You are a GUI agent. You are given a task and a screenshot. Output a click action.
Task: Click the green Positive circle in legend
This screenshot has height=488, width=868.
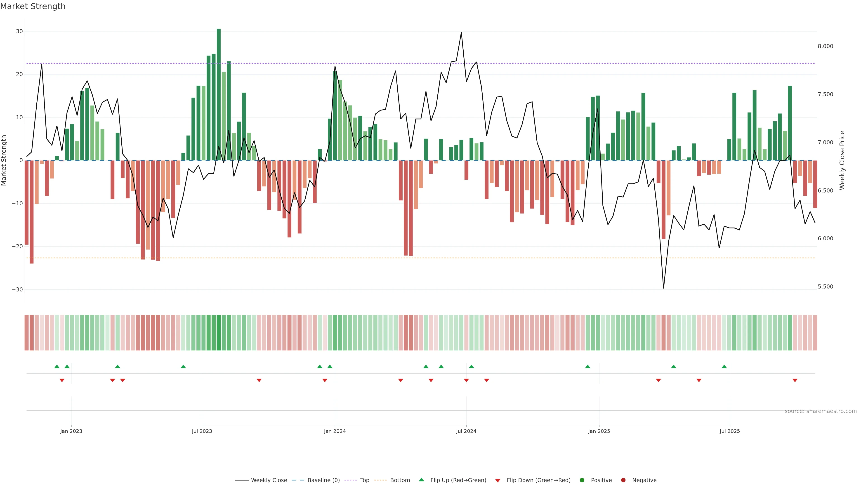coord(582,480)
